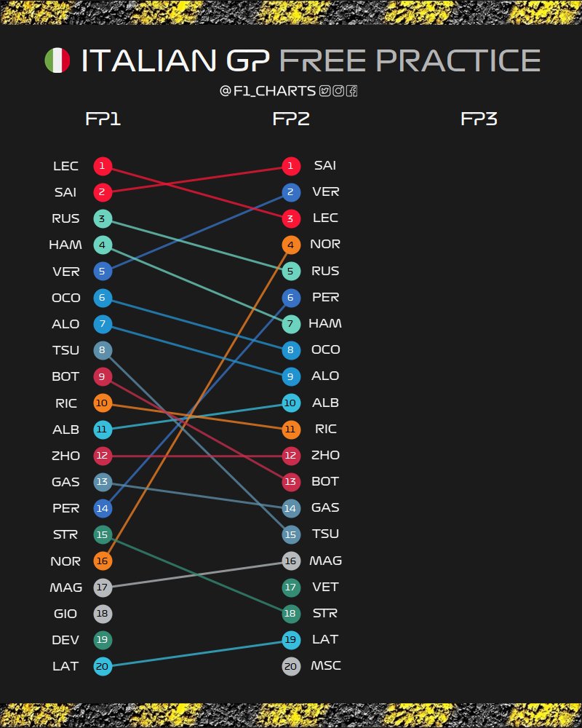Select the FP1 column heading

[103, 119]
